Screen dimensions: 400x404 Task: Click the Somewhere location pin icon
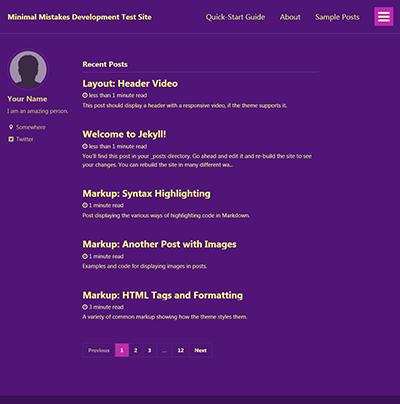[x=11, y=127]
